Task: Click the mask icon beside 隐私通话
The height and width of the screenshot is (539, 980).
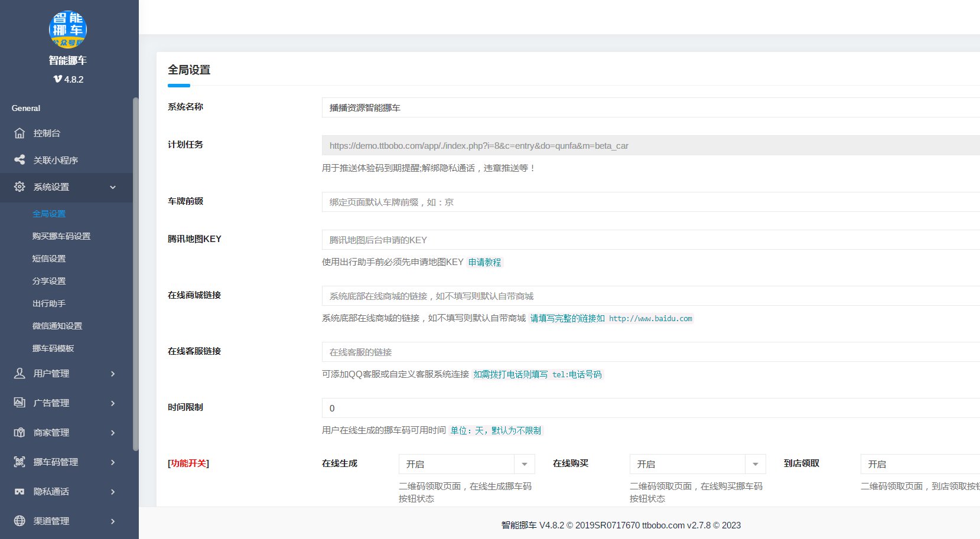Action: pyautogui.click(x=19, y=491)
